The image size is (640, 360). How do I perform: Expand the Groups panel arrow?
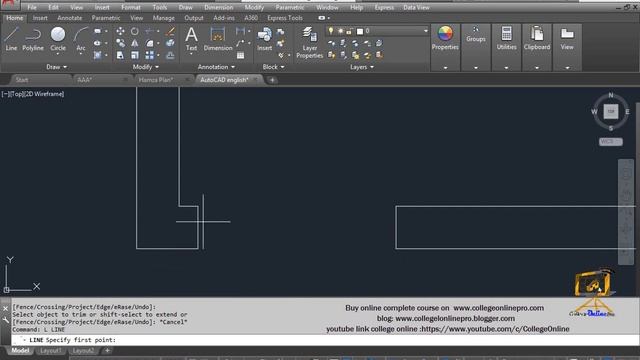(476, 68)
